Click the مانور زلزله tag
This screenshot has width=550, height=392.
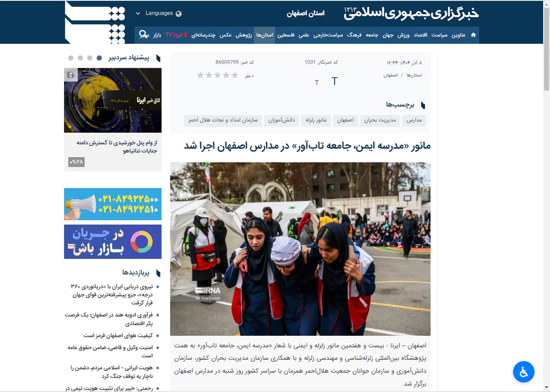(316, 121)
